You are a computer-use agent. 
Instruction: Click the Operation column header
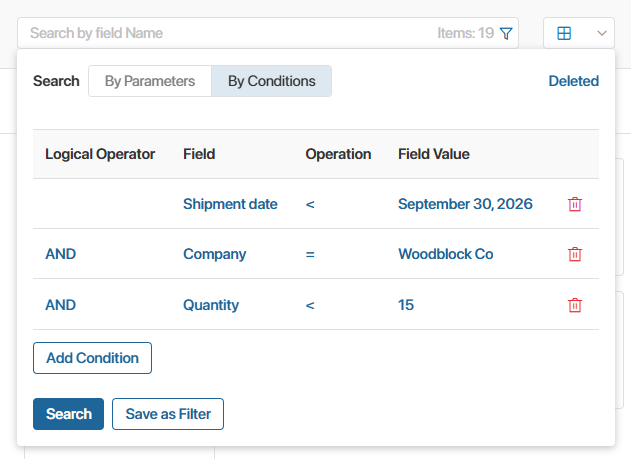tap(338, 154)
